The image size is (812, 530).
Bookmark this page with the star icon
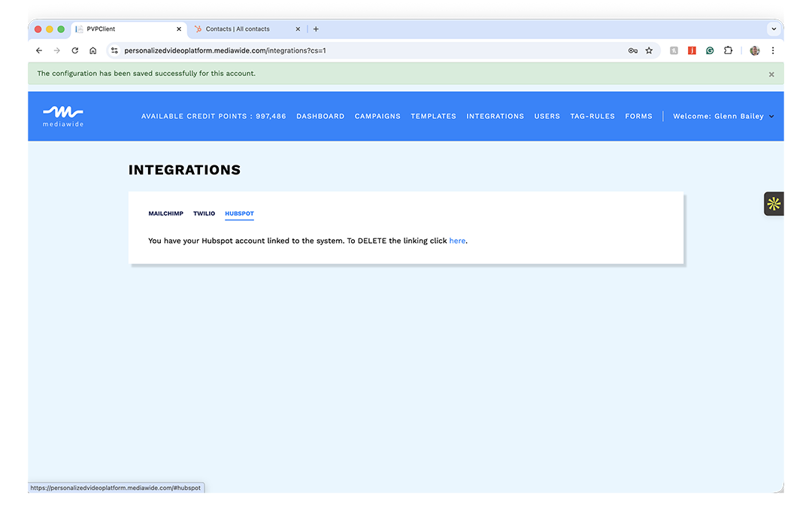click(649, 50)
